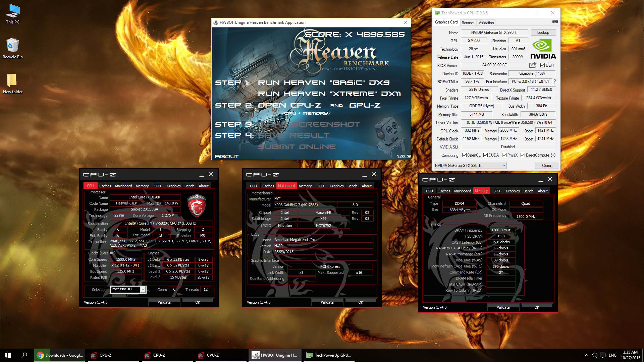Open the Recycle Bin icon
The height and width of the screenshot is (362, 644).
click(13, 49)
